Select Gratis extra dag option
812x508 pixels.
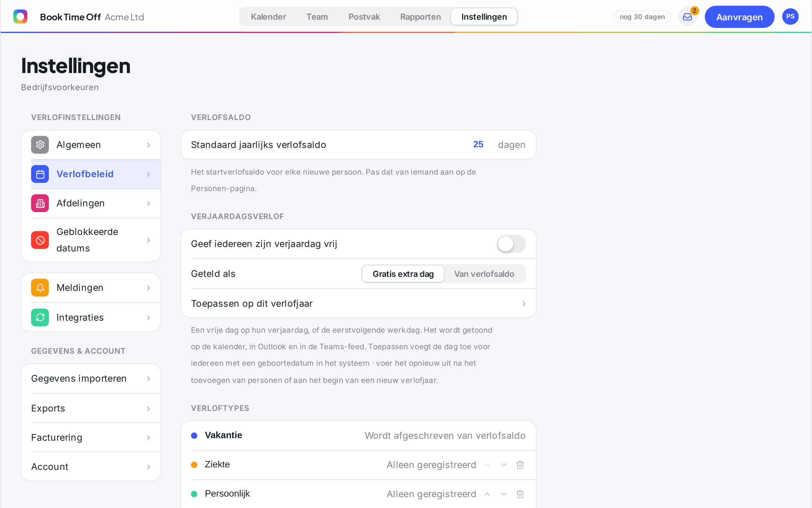(403, 274)
